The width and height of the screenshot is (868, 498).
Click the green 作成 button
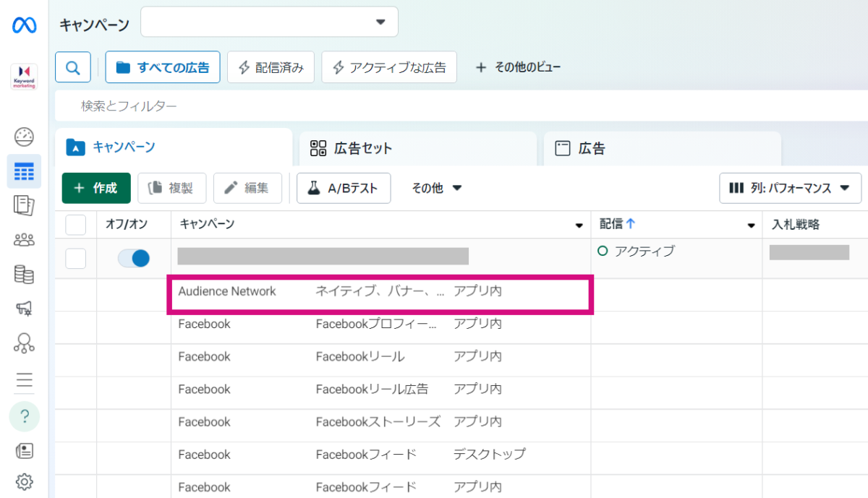pos(96,188)
